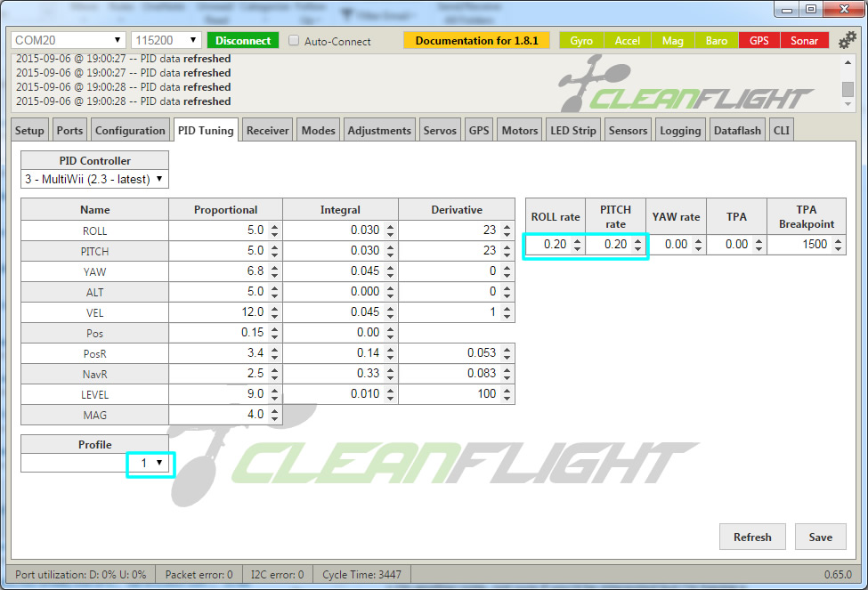Image resolution: width=868 pixels, height=590 pixels.
Task: Switch to the Modes tab
Action: [x=319, y=131]
